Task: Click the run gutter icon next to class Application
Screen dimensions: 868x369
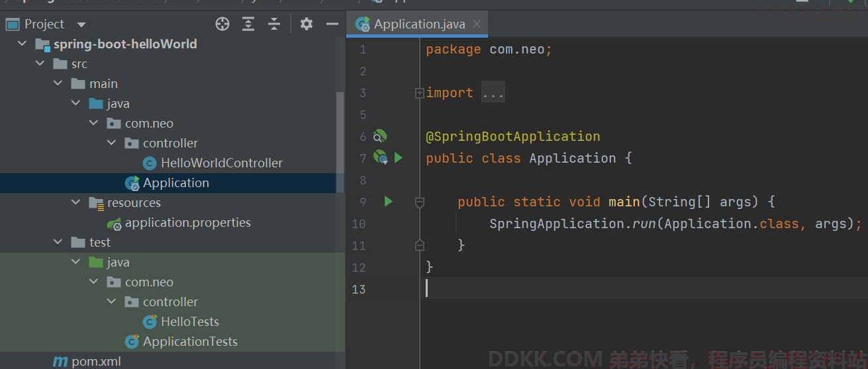Action: click(399, 158)
